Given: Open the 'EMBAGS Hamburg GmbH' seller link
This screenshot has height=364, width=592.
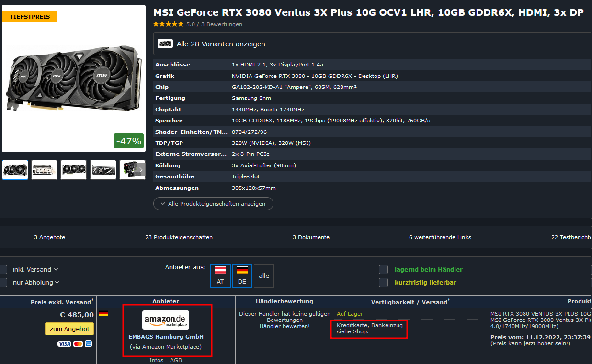Looking at the screenshot, I should click(x=166, y=337).
